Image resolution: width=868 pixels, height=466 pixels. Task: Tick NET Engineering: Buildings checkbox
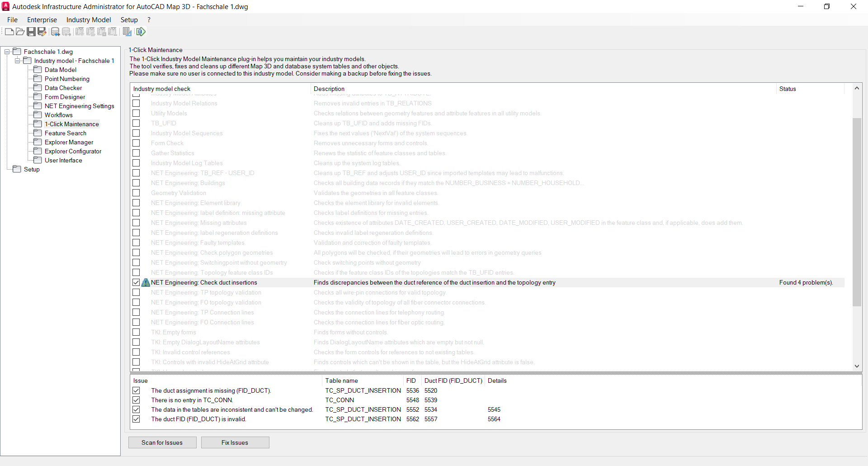click(x=136, y=183)
